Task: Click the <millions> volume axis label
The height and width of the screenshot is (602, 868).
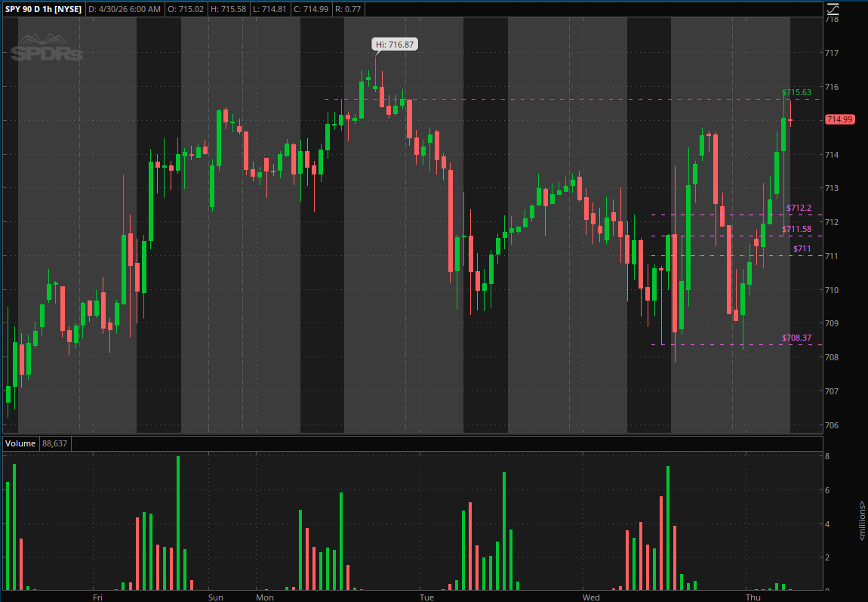Action: click(x=862, y=521)
